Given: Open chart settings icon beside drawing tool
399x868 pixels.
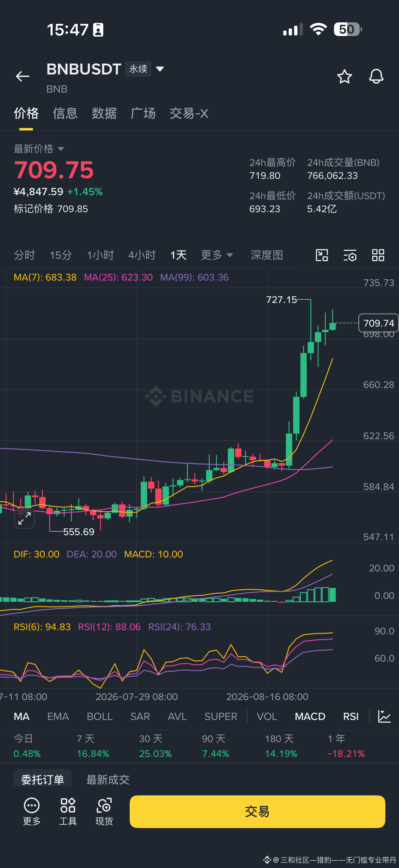Looking at the screenshot, I should point(350,255).
